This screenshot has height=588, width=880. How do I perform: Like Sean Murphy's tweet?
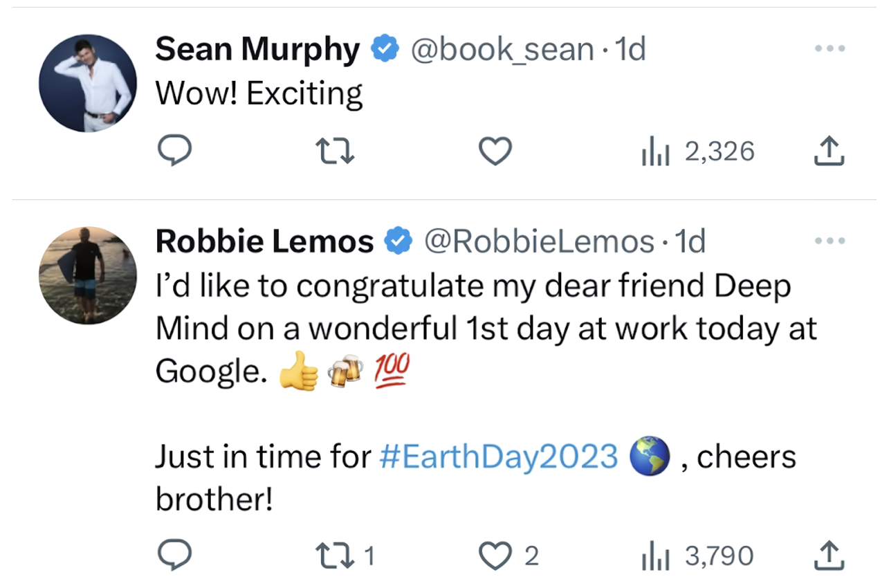point(495,151)
